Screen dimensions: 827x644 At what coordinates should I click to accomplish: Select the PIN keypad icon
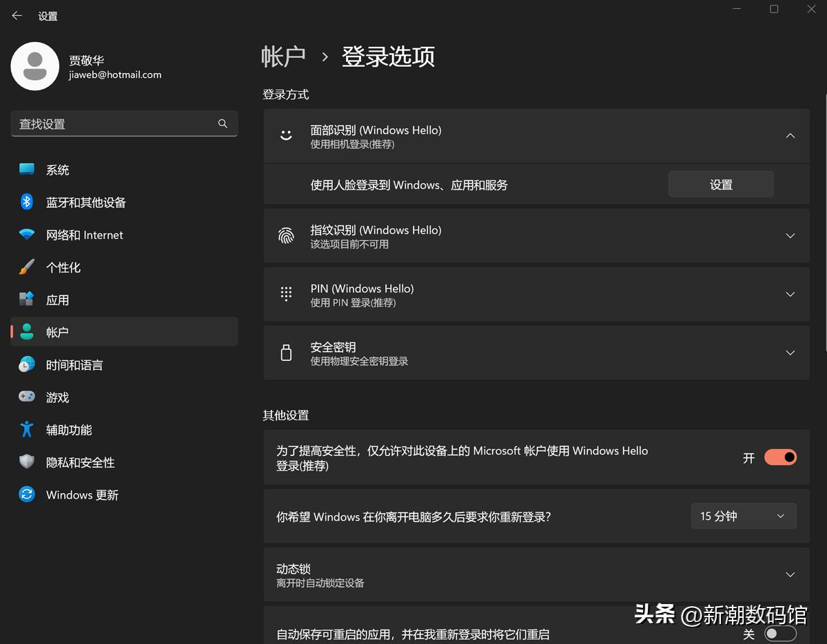pos(286,294)
